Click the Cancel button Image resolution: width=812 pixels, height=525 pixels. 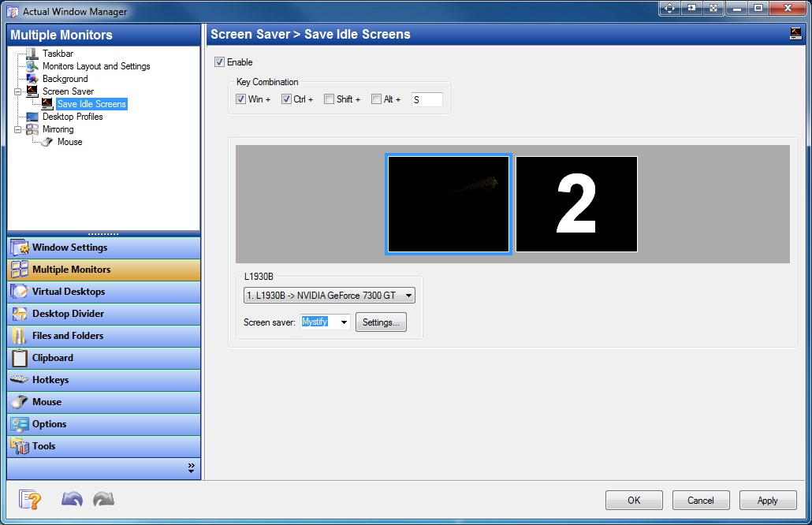(x=701, y=500)
